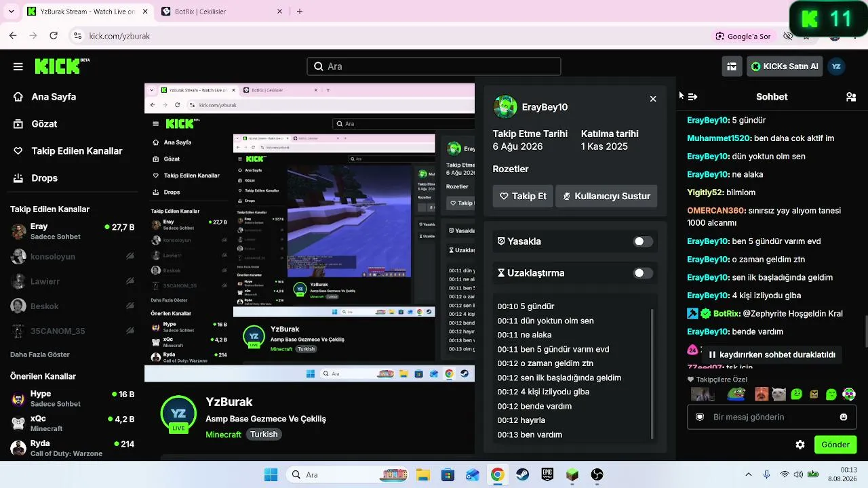
Task: Send the message with the Gönder button
Action: tap(835, 445)
